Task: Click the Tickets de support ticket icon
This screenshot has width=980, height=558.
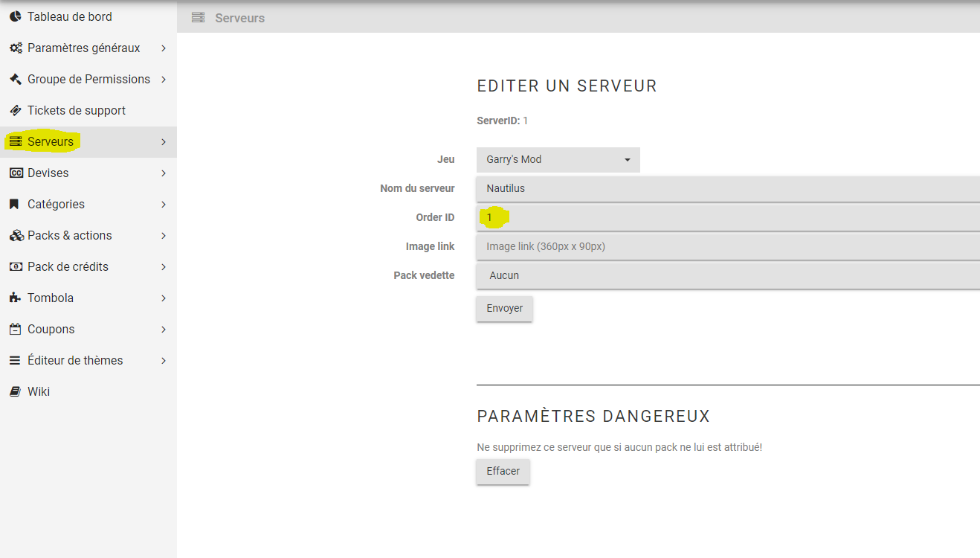Action: 15,110
